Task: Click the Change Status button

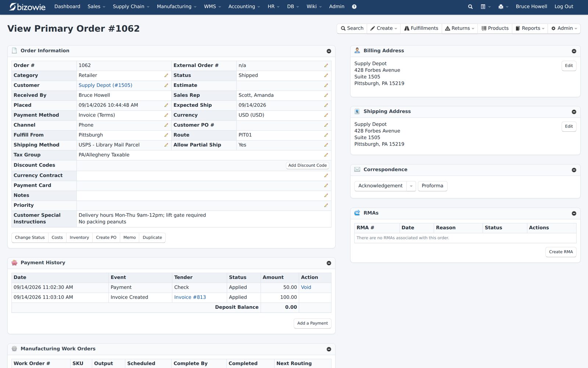Action: [30, 238]
